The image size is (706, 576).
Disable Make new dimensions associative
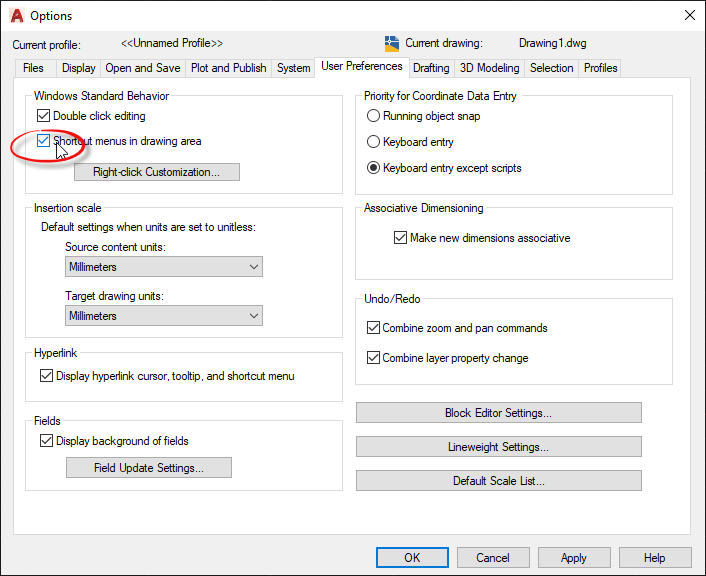[x=400, y=239]
